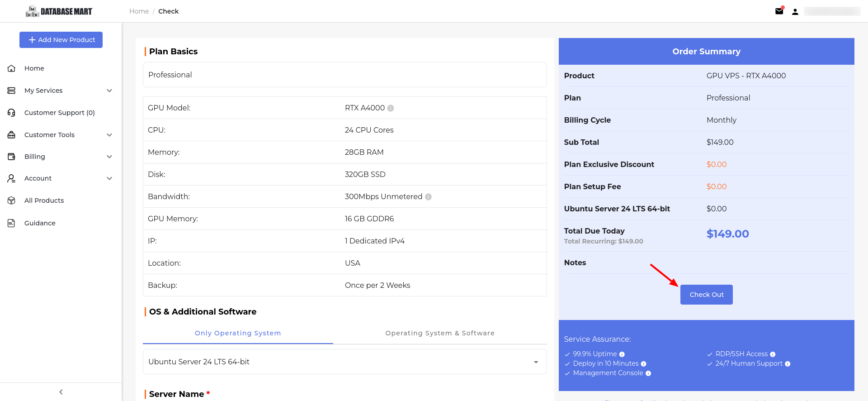Click the My Services server icon
The width and height of the screenshot is (868, 401).
pos(12,91)
